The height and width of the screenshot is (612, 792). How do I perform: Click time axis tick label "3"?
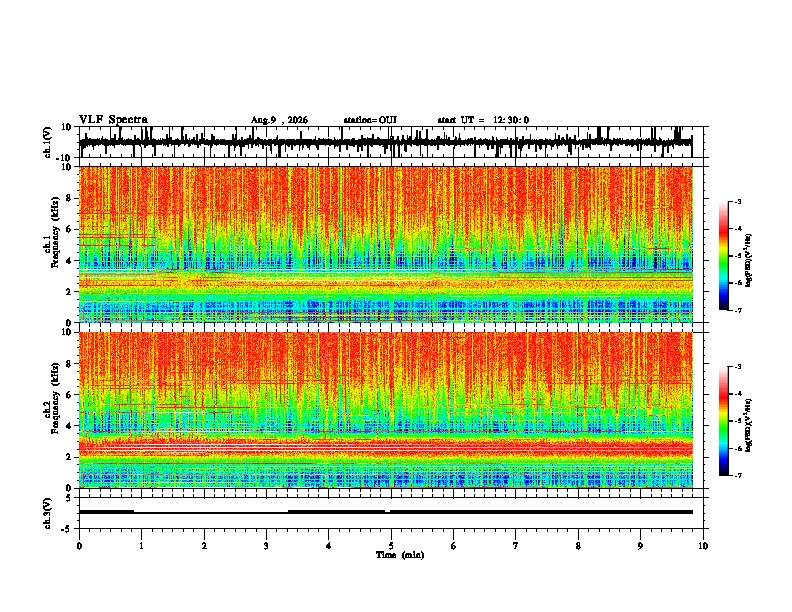[266, 546]
